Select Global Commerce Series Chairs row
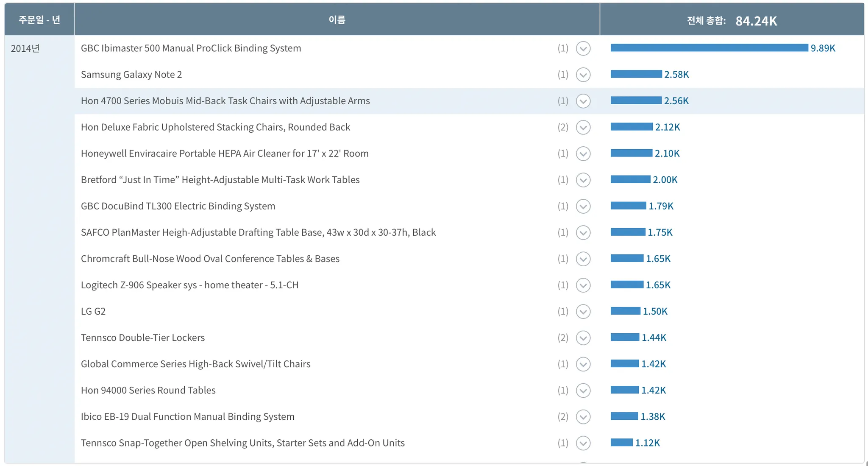868x466 pixels. click(196, 364)
